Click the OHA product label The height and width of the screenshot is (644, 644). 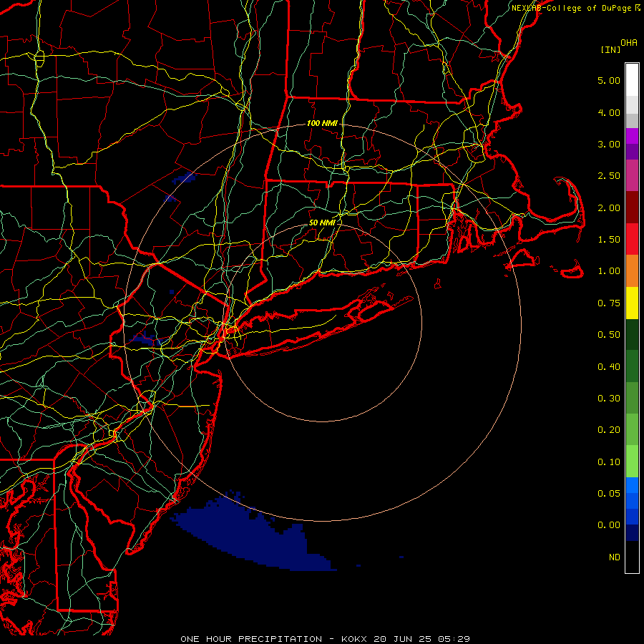(629, 42)
